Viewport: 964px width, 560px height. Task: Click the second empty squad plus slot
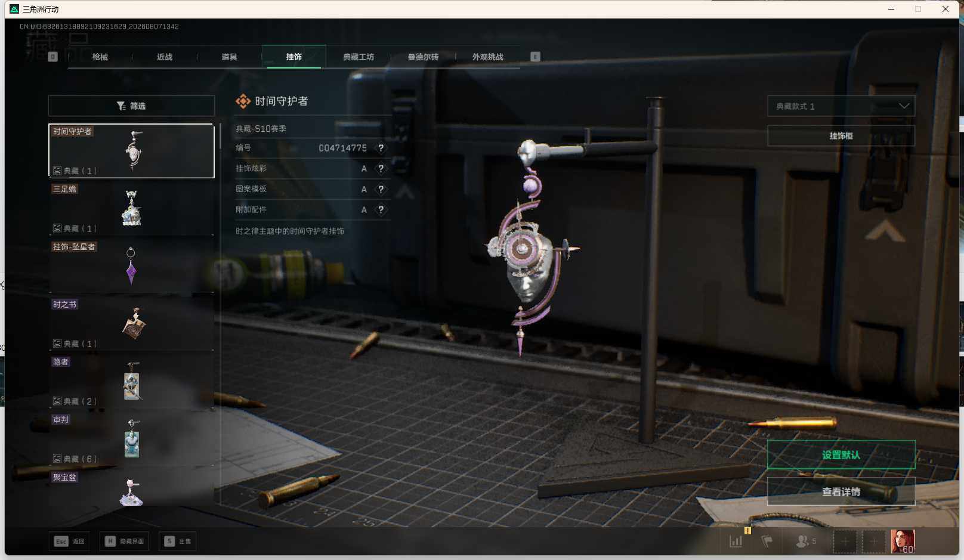[x=873, y=542]
